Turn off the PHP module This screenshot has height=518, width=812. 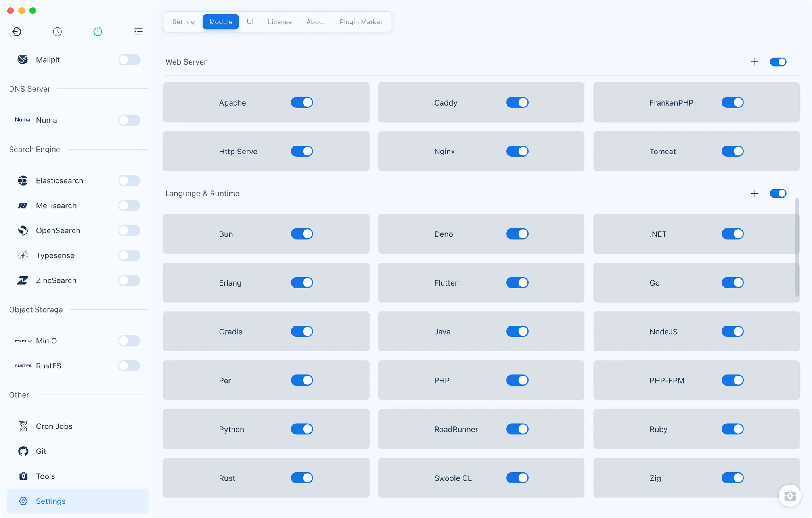tap(517, 380)
